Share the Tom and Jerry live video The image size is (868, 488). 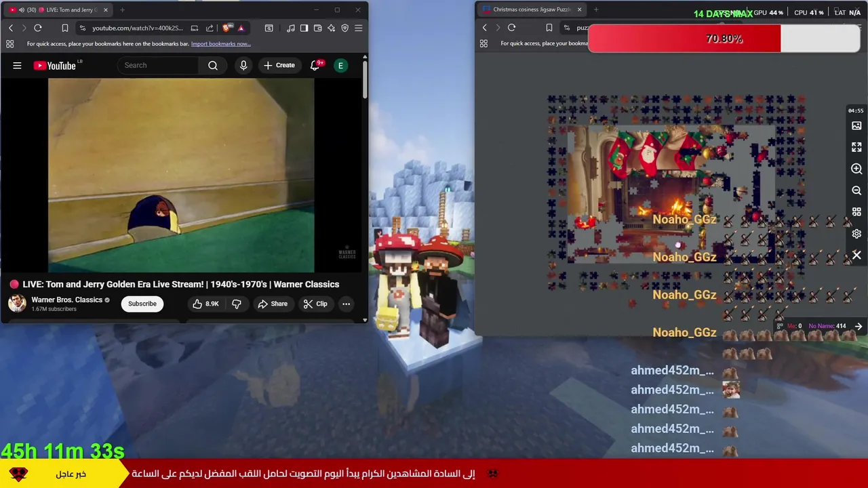pos(273,304)
